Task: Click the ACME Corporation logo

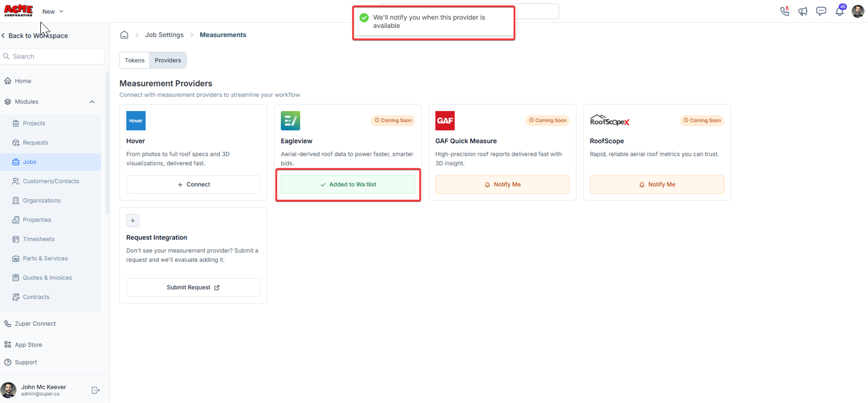Action: (19, 11)
